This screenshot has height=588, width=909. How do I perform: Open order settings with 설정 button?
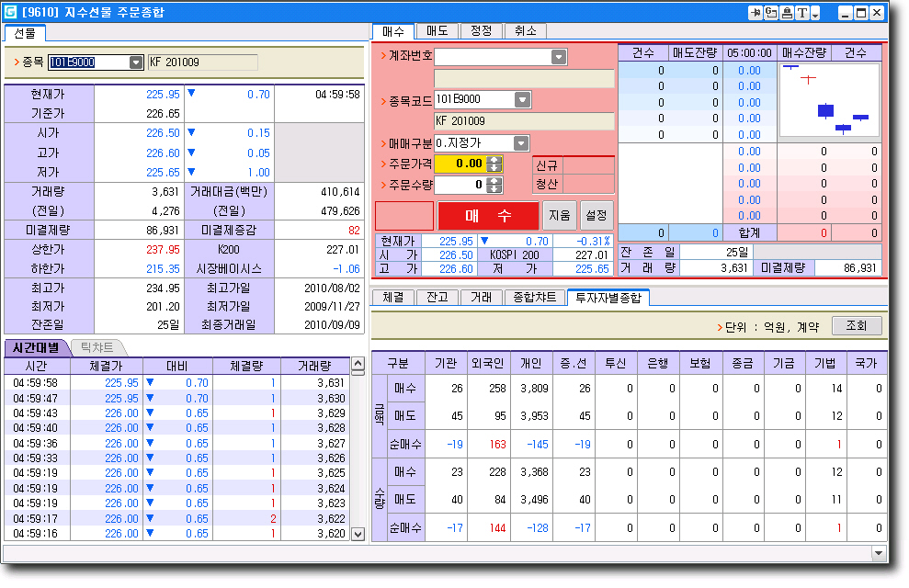tap(596, 216)
